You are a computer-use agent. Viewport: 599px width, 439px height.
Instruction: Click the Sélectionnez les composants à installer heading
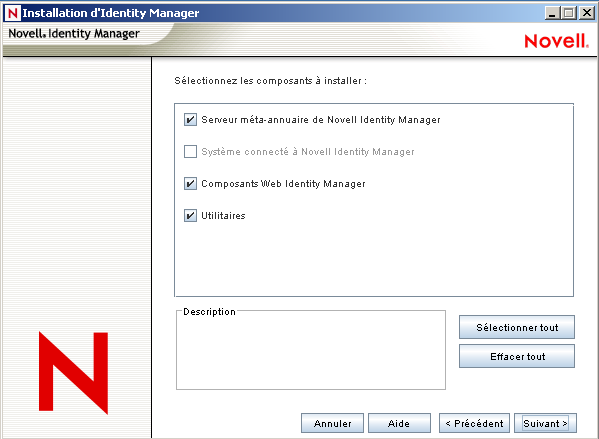point(270,81)
